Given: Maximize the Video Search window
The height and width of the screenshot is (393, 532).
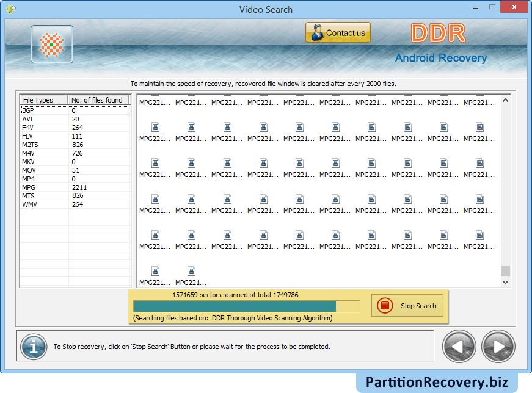Looking at the screenshot, I should 492,7.
